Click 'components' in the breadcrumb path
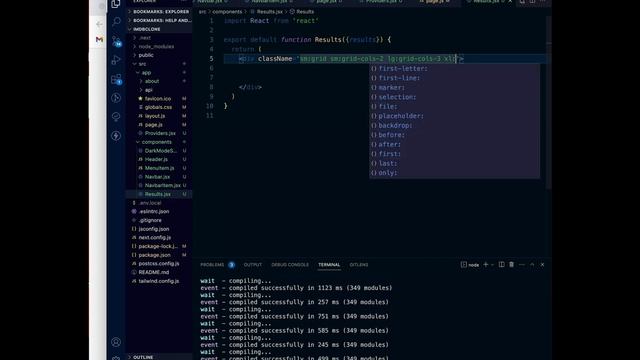 tap(227, 12)
